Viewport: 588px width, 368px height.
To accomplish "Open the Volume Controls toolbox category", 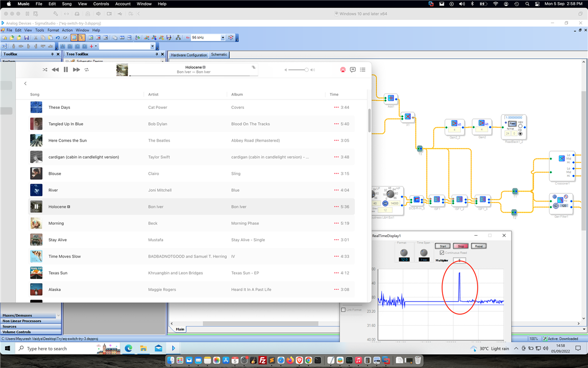I will click(31, 332).
